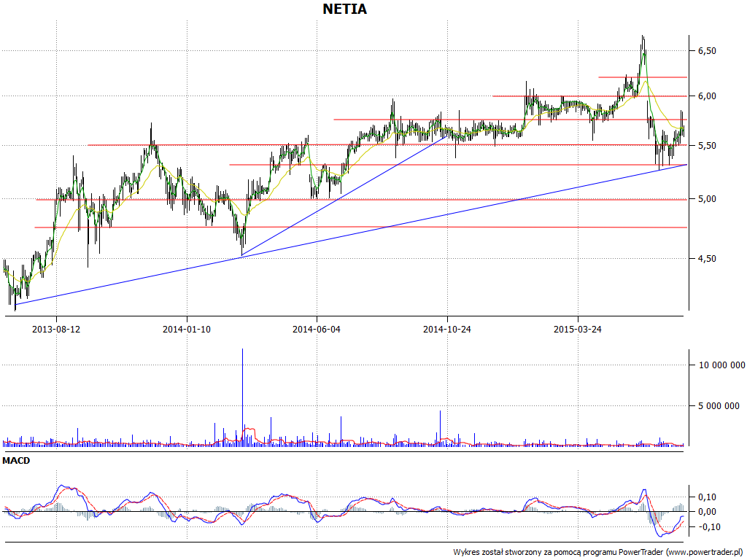The image size is (747, 560).
Task: Click the 5 000 000 volume label
Action: coord(719,406)
